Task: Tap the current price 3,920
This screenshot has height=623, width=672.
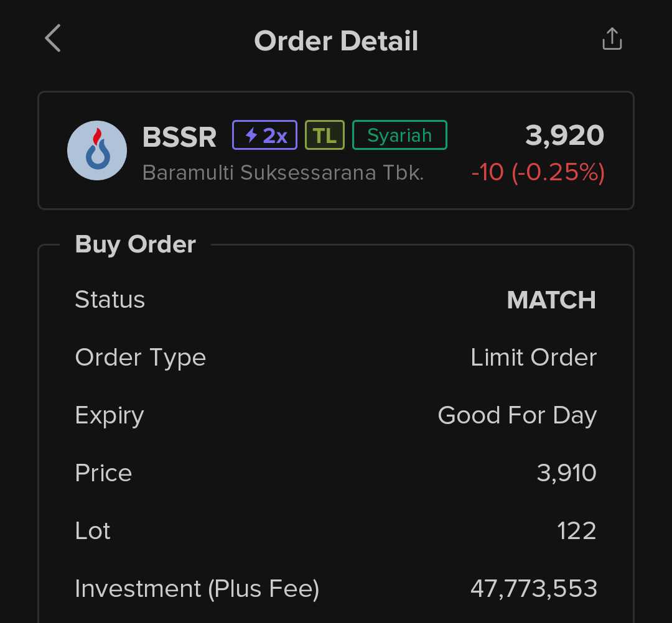Action: [564, 136]
